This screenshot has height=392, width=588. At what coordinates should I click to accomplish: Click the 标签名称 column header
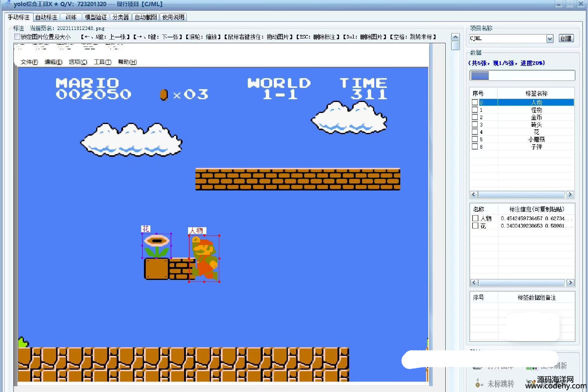click(536, 93)
